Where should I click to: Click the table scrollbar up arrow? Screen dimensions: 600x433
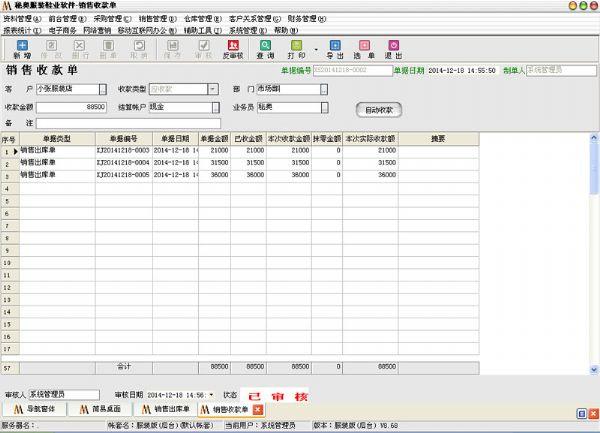point(594,137)
